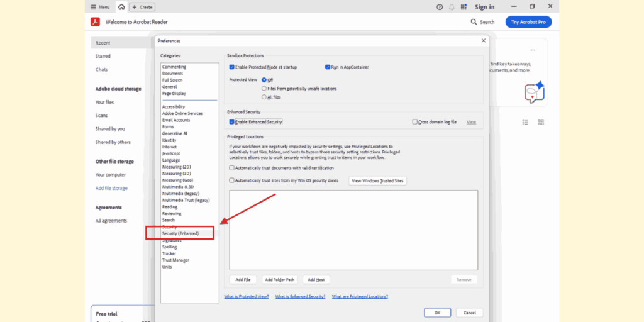The image size is (644, 322).
Task: Click the Add file storage link
Action: tap(111, 188)
